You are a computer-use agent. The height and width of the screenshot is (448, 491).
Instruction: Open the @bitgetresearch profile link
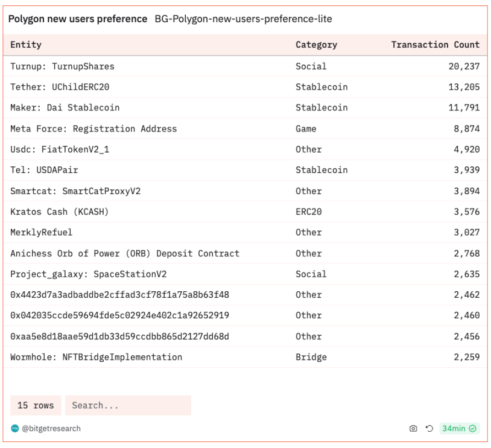coord(51,429)
